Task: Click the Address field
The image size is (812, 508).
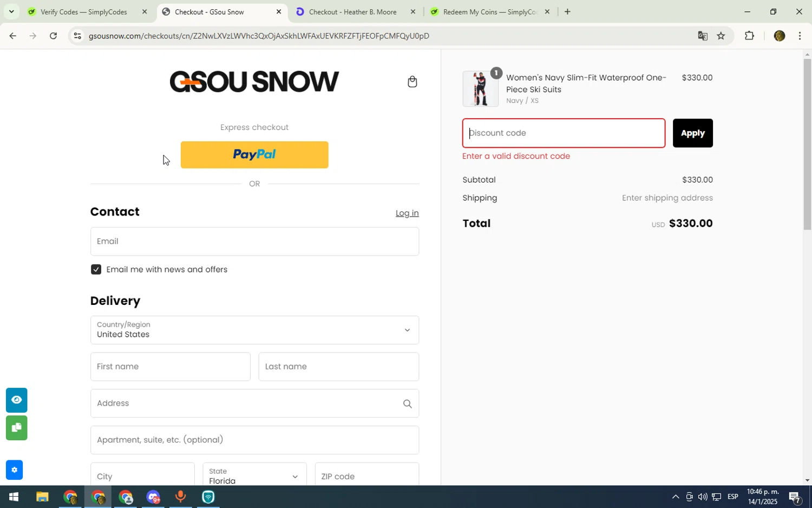Action: click(x=254, y=403)
